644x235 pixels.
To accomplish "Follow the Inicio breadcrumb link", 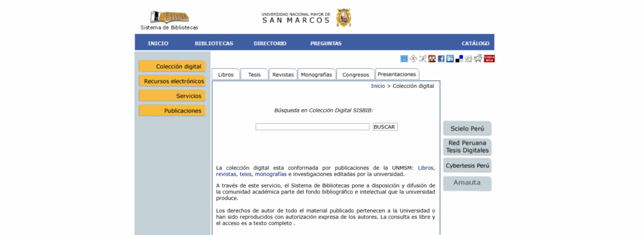I will coord(378,86).
